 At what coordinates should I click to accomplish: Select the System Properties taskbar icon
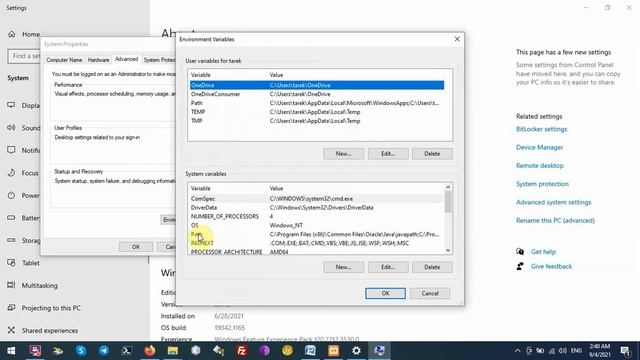click(379, 351)
